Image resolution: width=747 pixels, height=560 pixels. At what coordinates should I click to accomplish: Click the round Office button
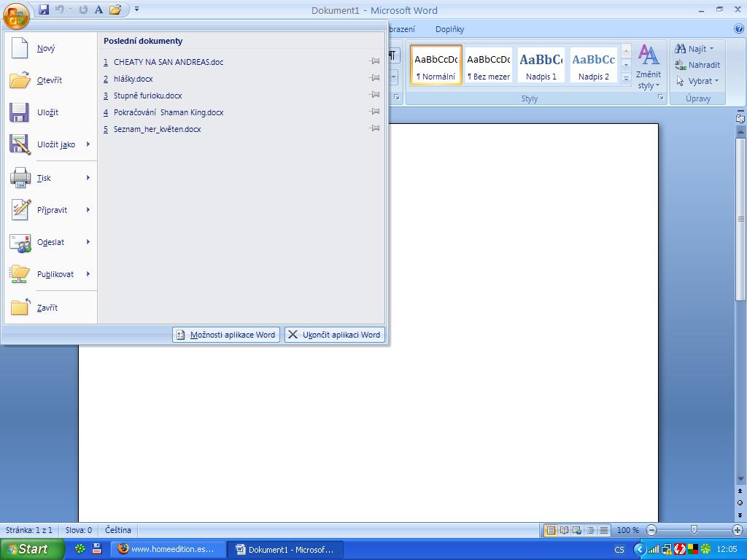coord(16,15)
